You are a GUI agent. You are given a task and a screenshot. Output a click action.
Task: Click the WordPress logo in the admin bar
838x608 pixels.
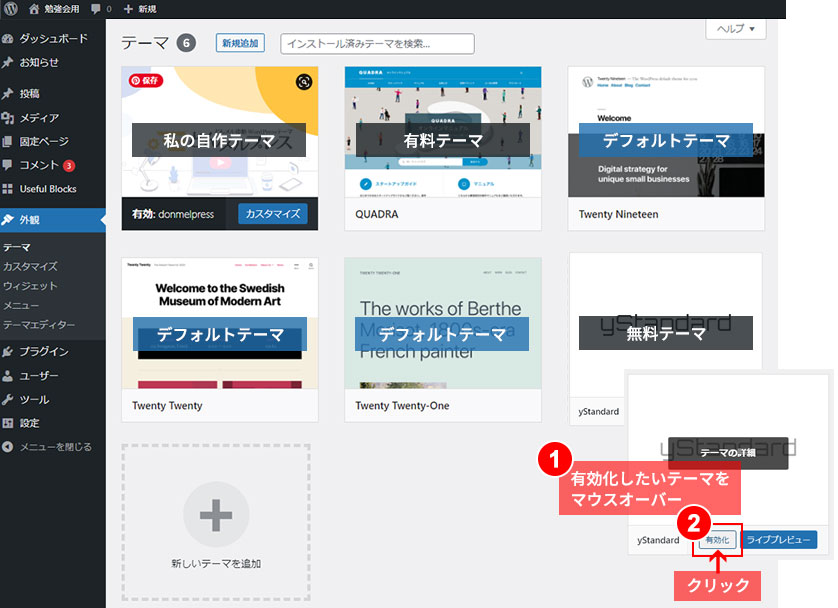(11, 9)
